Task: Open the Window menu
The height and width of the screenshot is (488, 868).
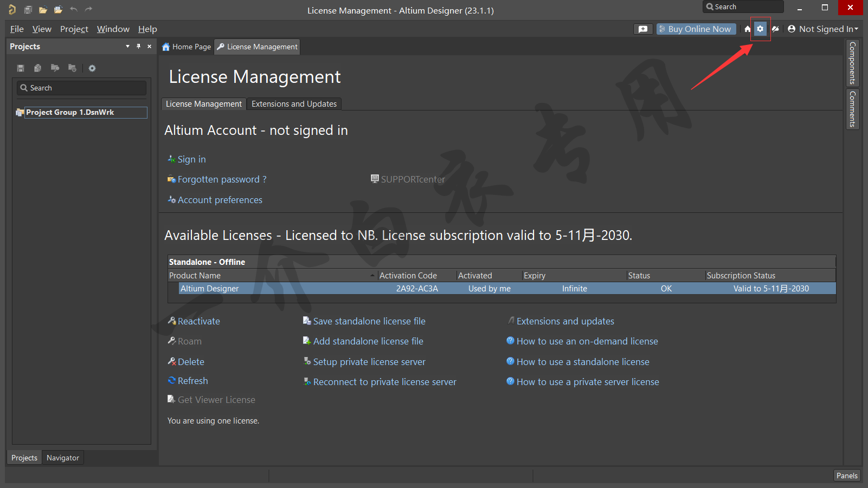Action: [113, 29]
